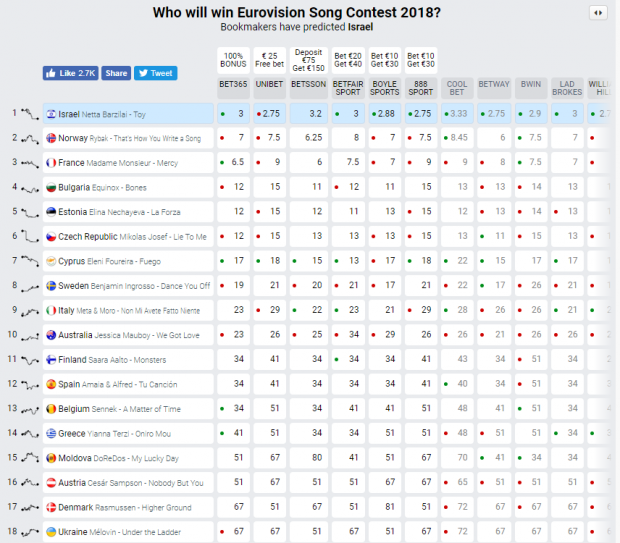The image size is (620, 543).
Task: Click Cyprus's BETFAIR SPORT odds of 13
Action: click(x=348, y=261)
